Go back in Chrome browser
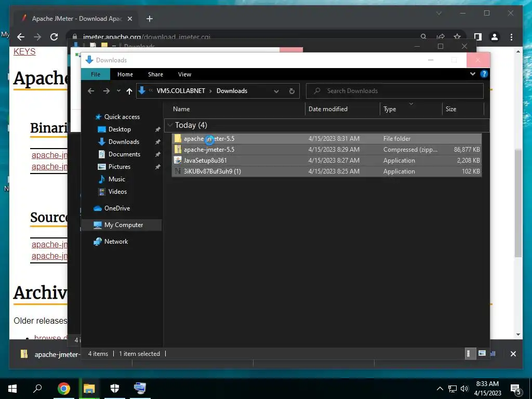 tap(21, 37)
